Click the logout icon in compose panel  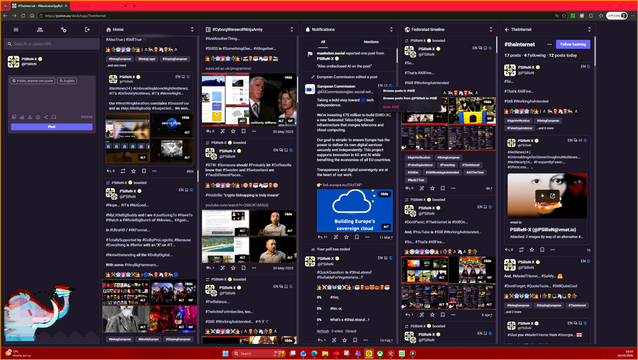(87, 30)
